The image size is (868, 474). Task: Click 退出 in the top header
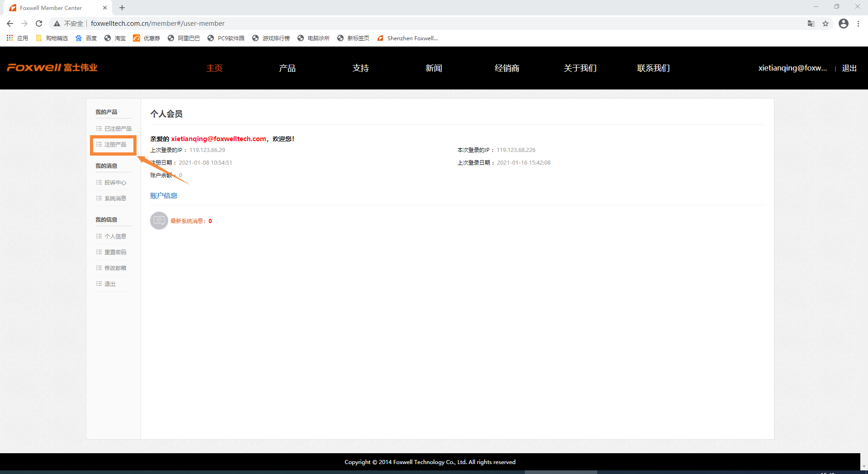pos(849,68)
